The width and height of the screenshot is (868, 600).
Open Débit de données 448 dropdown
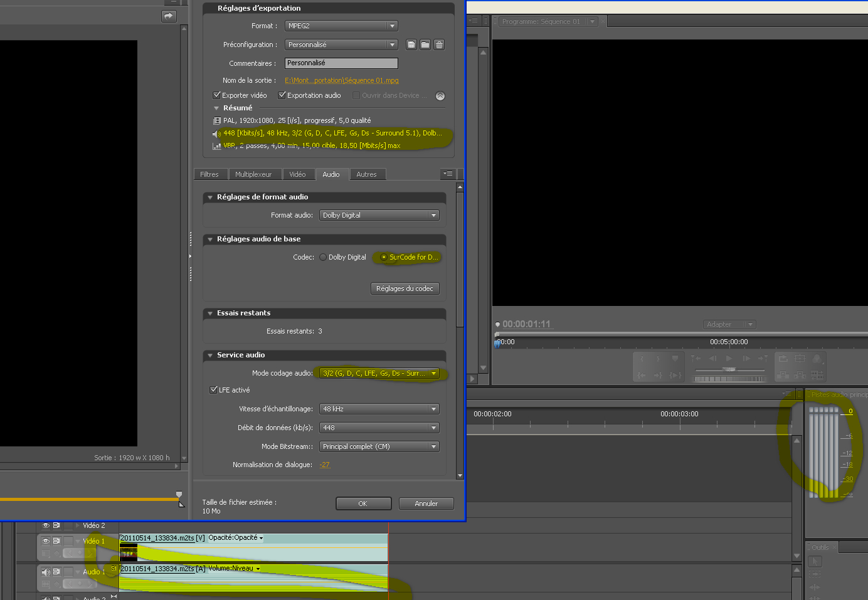point(379,428)
